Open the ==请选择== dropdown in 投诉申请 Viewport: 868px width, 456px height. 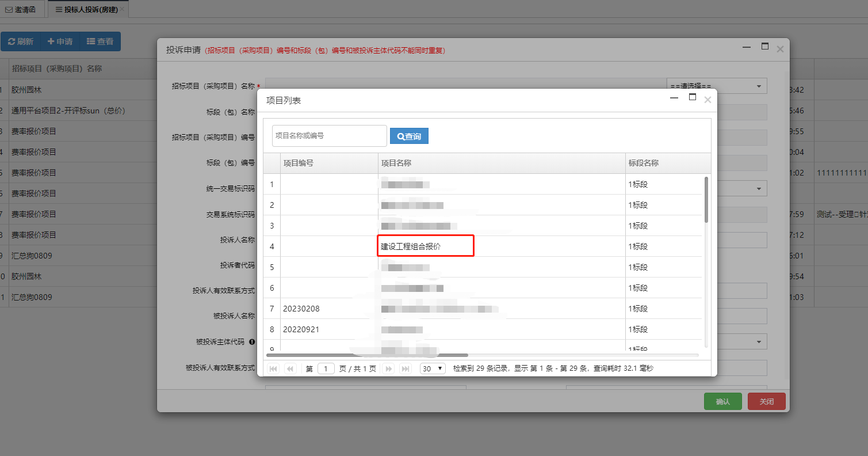coord(717,86)
